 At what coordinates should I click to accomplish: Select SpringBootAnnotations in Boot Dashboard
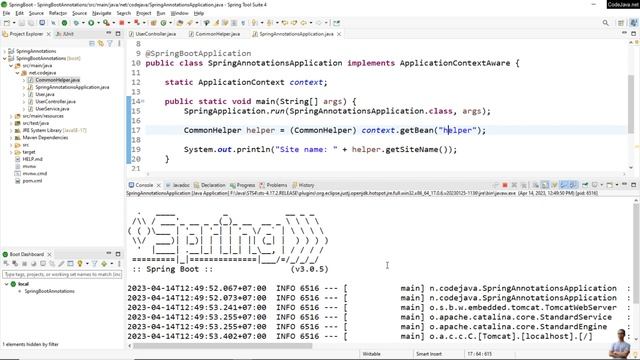(49, 291)
